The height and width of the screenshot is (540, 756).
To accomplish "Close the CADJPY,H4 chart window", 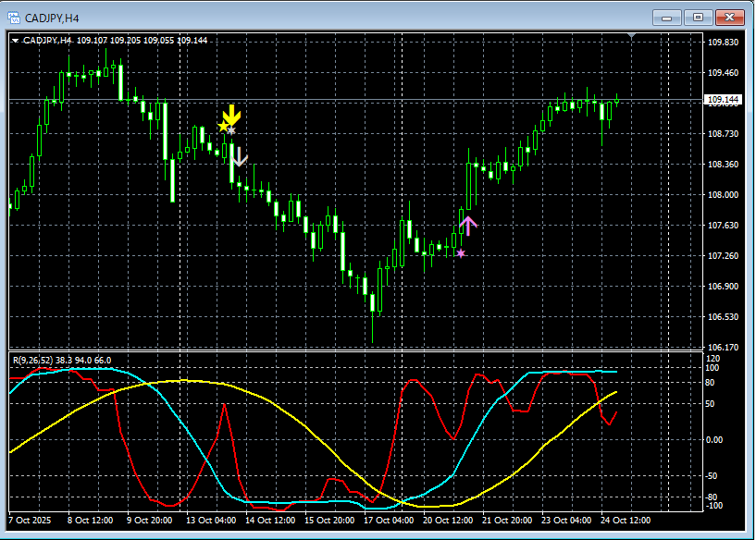I will point(727,16).
